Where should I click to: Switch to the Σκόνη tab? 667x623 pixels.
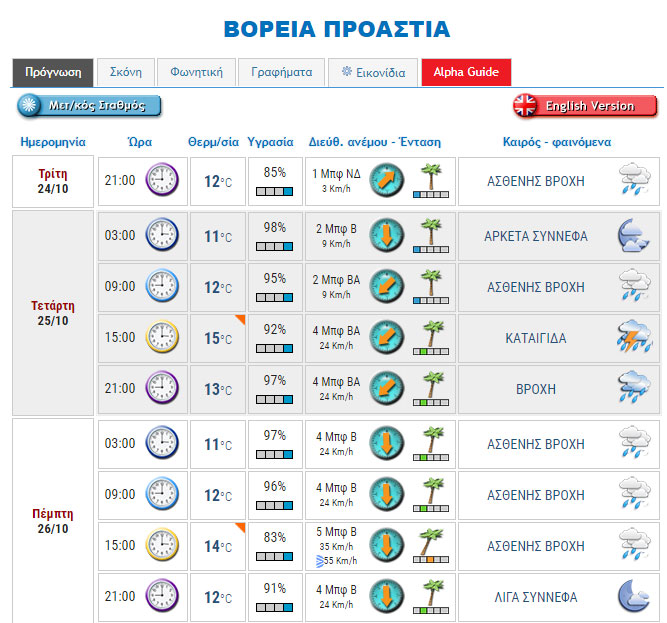click(125, 72)
